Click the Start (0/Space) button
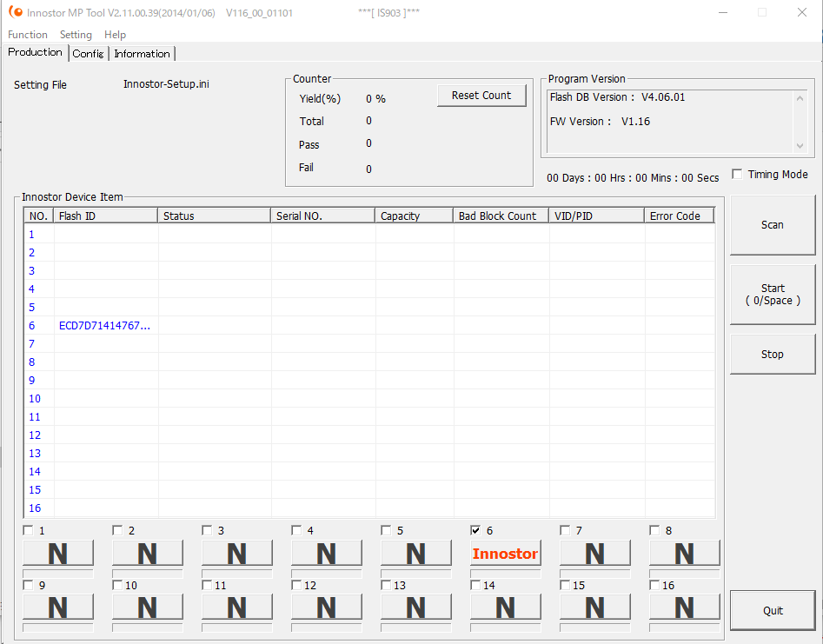 pos(773,295)
